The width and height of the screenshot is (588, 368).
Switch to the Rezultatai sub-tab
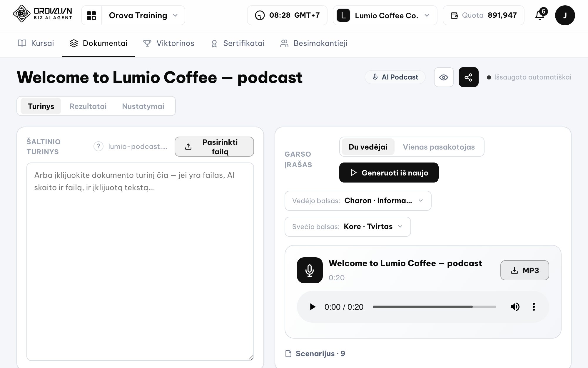pos(88,106)
